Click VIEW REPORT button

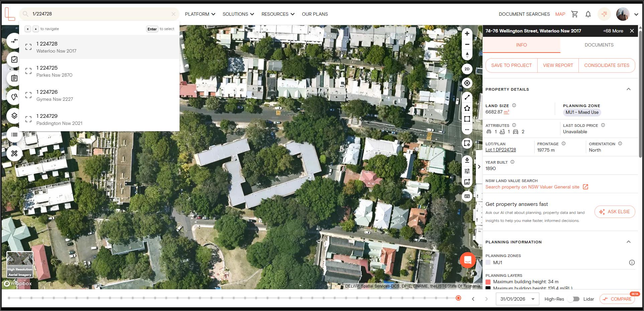click(x=558, y=65)
